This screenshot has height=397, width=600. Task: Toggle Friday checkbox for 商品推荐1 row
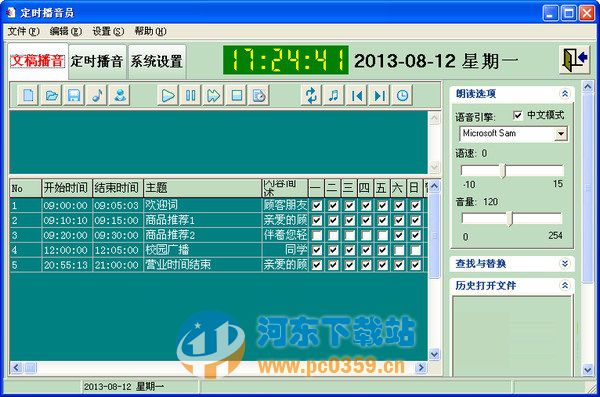coord(383,221)
